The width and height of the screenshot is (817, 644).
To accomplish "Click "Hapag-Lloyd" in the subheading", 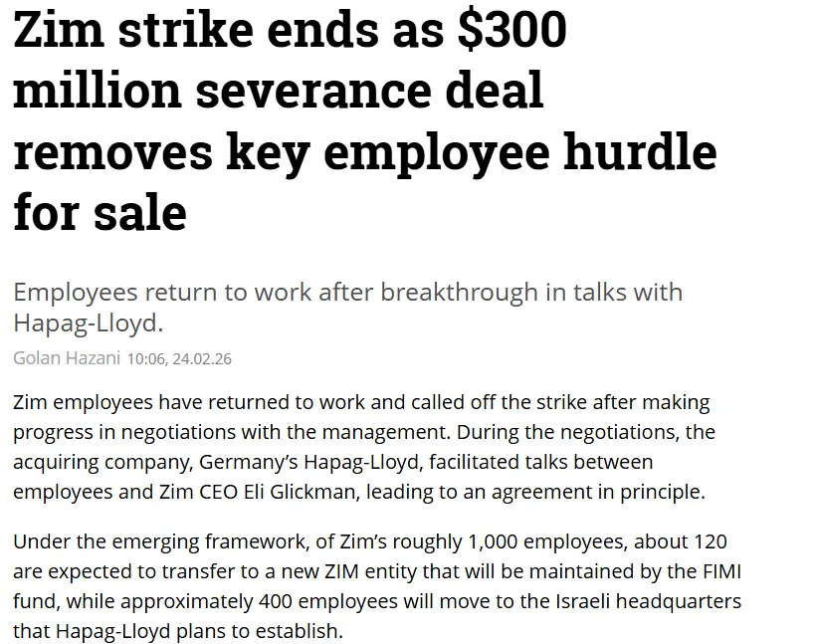I will click(87, 322).
